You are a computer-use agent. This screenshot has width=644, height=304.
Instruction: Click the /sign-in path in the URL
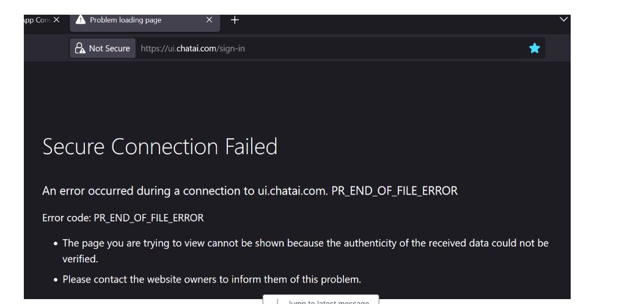point(231,48)
